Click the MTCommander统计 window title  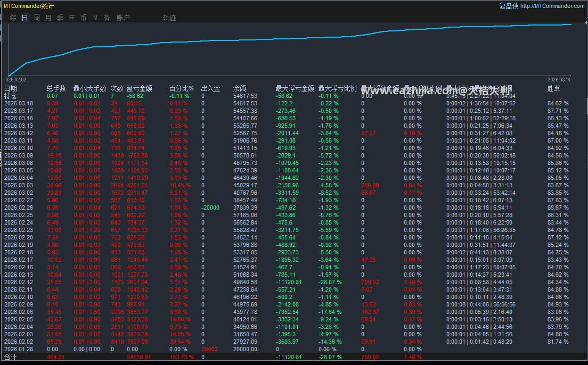pyautogui.click(x=29, y=6)
